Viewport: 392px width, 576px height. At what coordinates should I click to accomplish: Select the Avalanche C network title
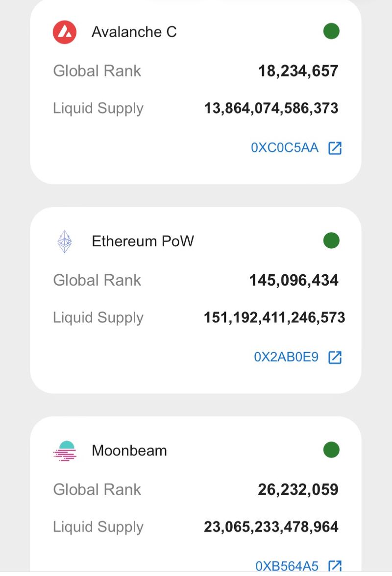[134, 32]
